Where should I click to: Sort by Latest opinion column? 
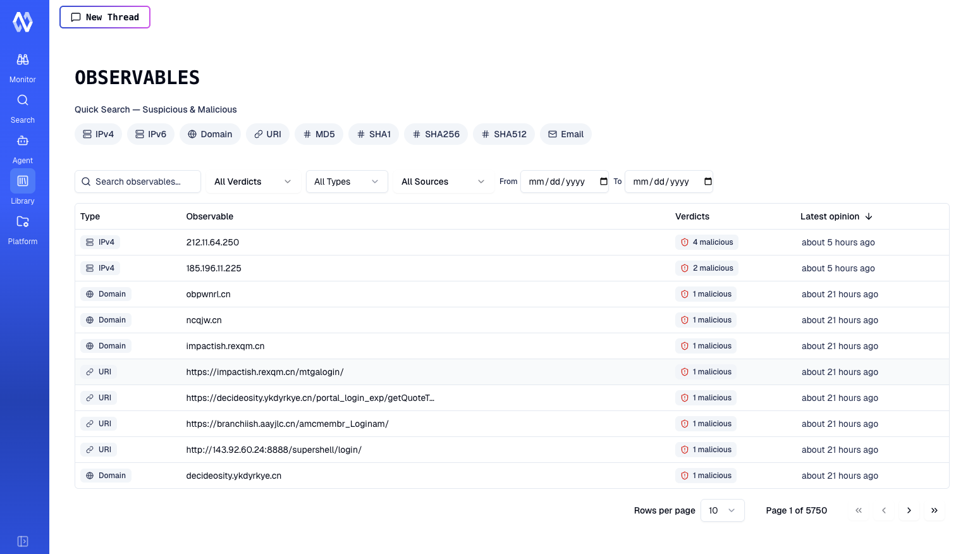point(836,216)
